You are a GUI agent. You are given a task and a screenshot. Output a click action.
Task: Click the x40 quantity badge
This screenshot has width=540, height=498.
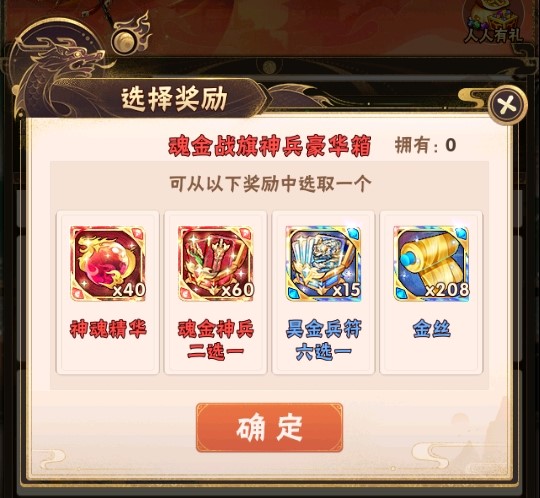129,290
